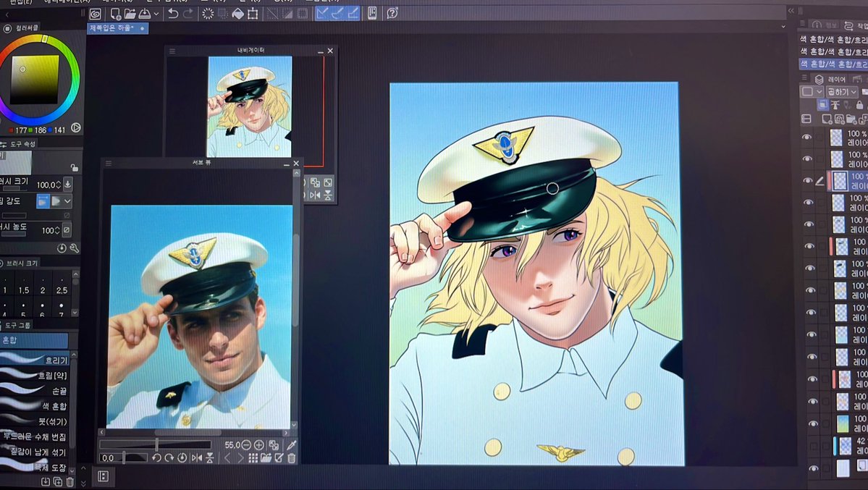Open CLIP STUDIO launcher spiral icon
The height and width of the screenshot is (490, 868).
coord(95,14)
